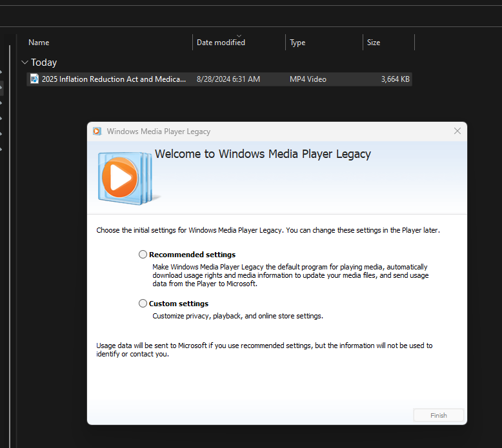
Task: Click the small Windows Media Player title bar icon
Action: click(97, 131)
